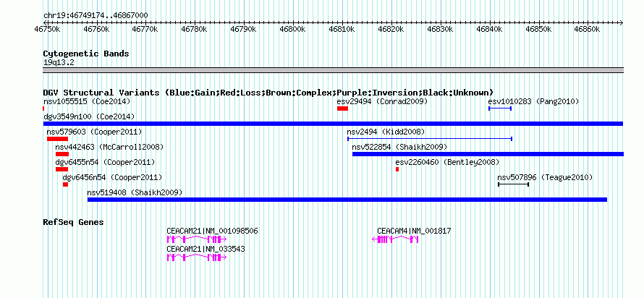This screenshot has width=644, height=298.
Task: Select the black nsv507896 unknown-type span
Action: point(514,184)
